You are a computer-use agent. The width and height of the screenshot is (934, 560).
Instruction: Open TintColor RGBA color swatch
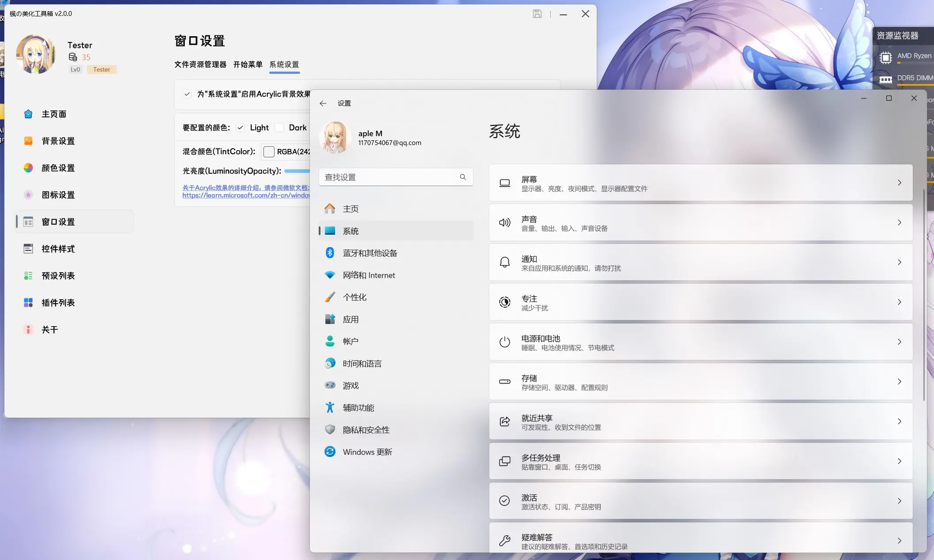(x=269, y=152)
